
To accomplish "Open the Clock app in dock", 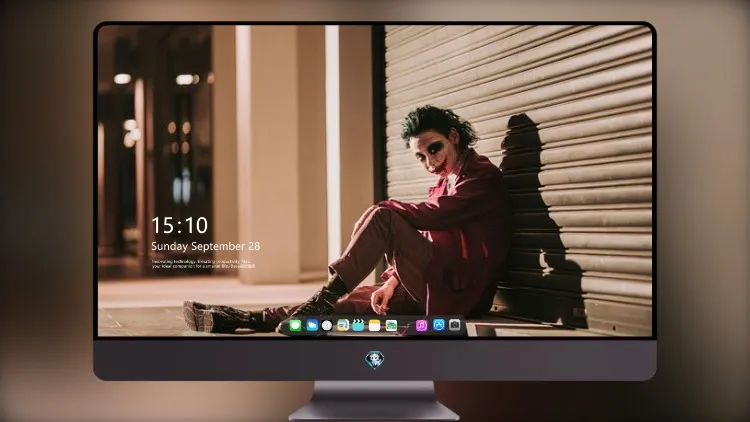I will point(327,325).
